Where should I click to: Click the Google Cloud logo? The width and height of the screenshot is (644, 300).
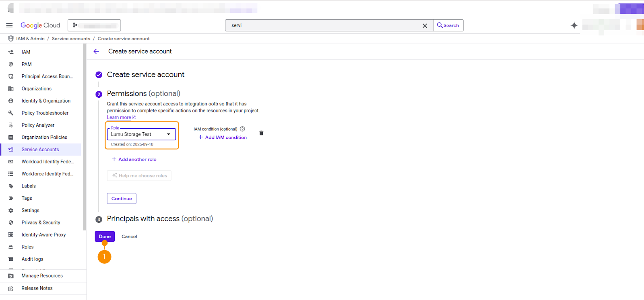pos(40,25)
